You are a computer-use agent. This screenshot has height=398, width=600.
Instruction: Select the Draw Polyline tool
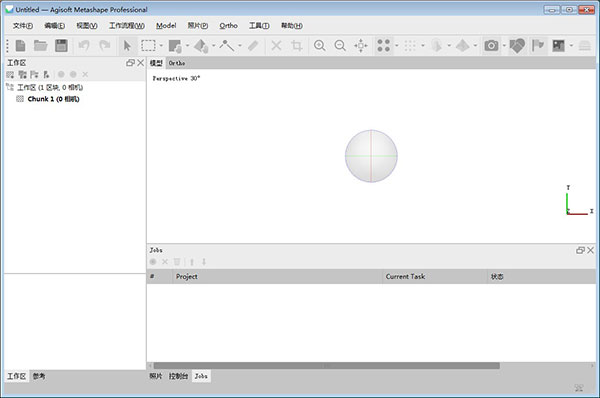click(227, 46)
